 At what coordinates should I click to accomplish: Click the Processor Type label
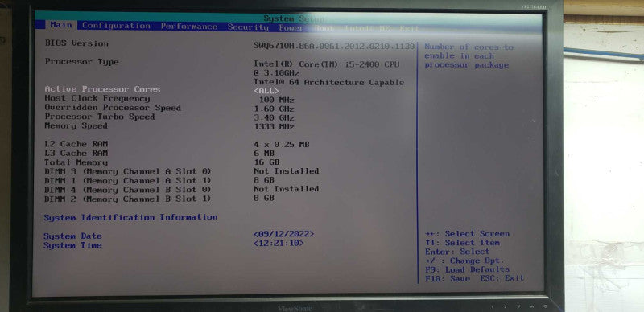coord(82,62)
